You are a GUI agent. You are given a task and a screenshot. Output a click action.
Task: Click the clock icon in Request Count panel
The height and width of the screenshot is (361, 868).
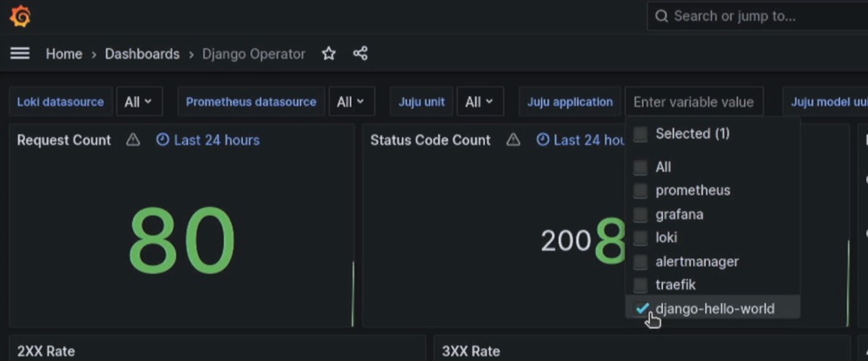(163, 140)
